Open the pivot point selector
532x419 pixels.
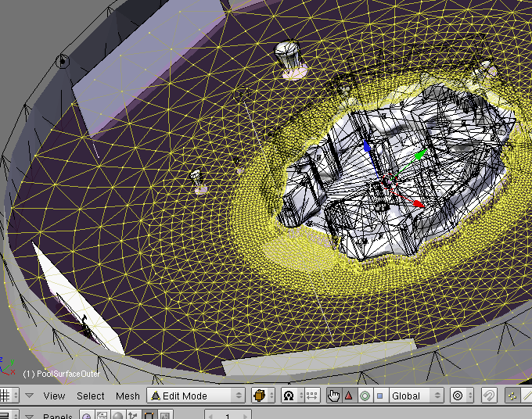tap(292, 396)
